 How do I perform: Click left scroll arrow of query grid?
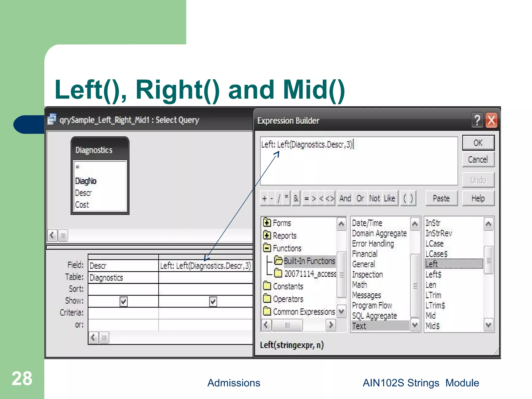click(93, 338)
